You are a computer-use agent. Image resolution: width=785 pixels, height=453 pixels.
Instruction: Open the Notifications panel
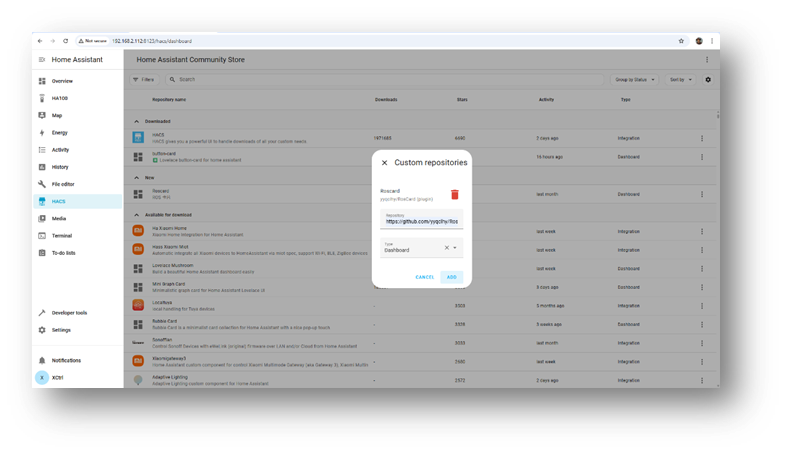tap(66, 360)
